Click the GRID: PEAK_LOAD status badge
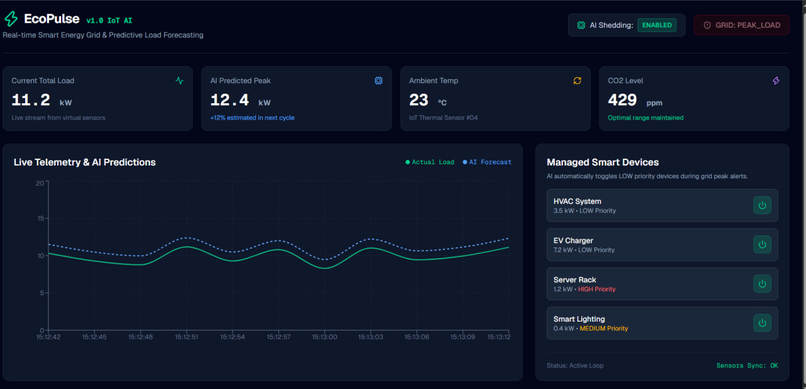This screenshot has width=806, height=389. 741,25
